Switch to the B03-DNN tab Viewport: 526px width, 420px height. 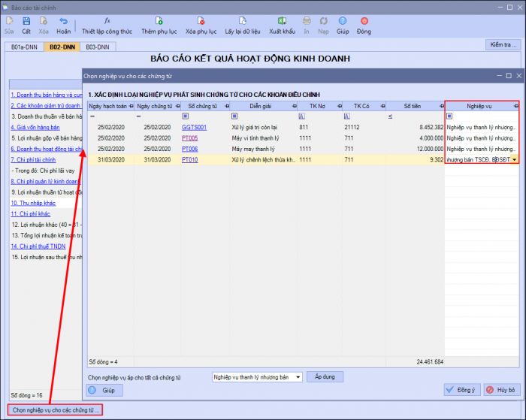coord(98,47)
